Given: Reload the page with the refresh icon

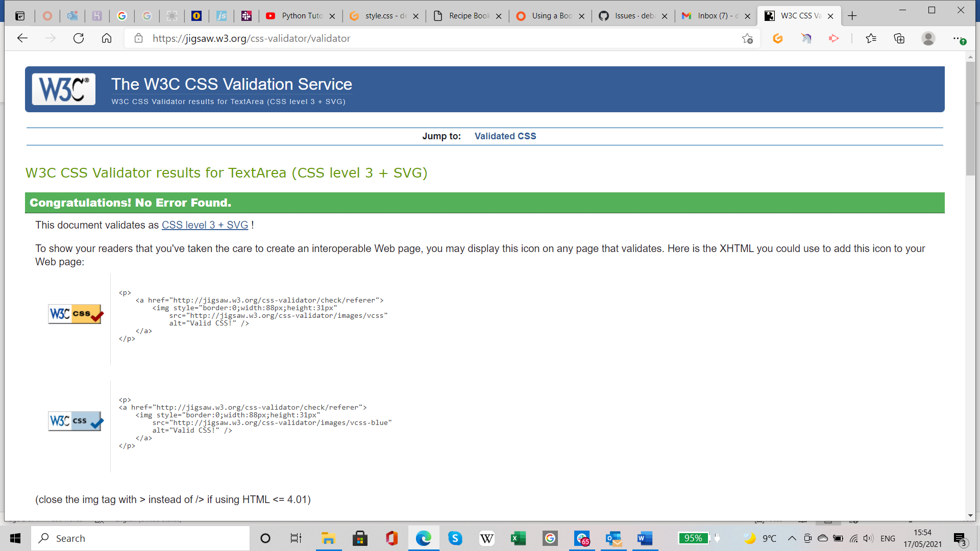Looking at the screenshot, I should click(79, 38).
